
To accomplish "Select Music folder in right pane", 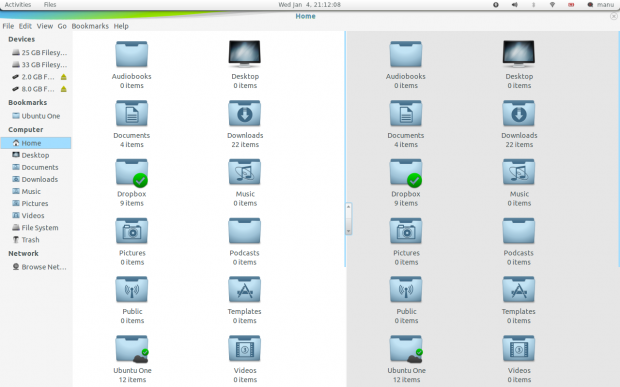I will (x=519, y=172).
